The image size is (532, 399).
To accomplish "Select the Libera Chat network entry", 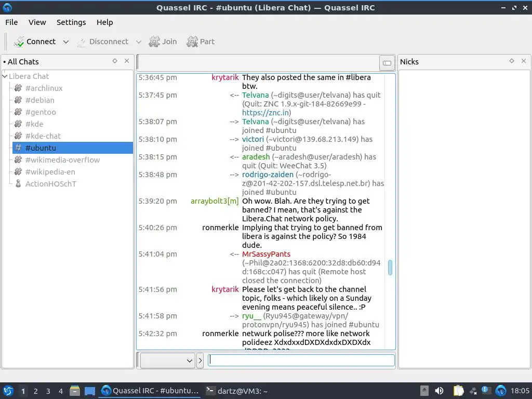I will pos(29,76).
